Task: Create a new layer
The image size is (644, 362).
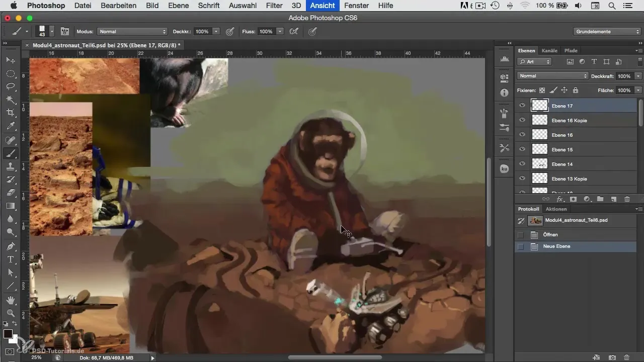Action: (x=613, y=199)
